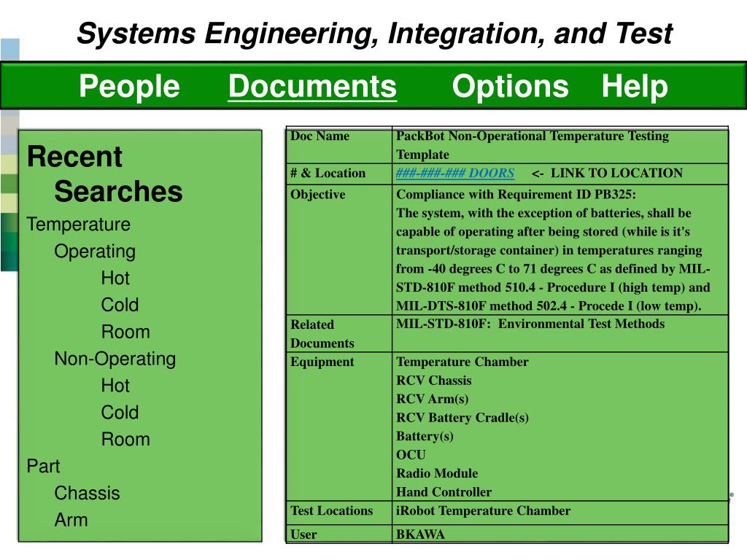The image size is (747, 560).
Task: Click the PackBot Non-Operational Temperature Testing Template title
Action: pyautogui.click(x=532, y=145)
